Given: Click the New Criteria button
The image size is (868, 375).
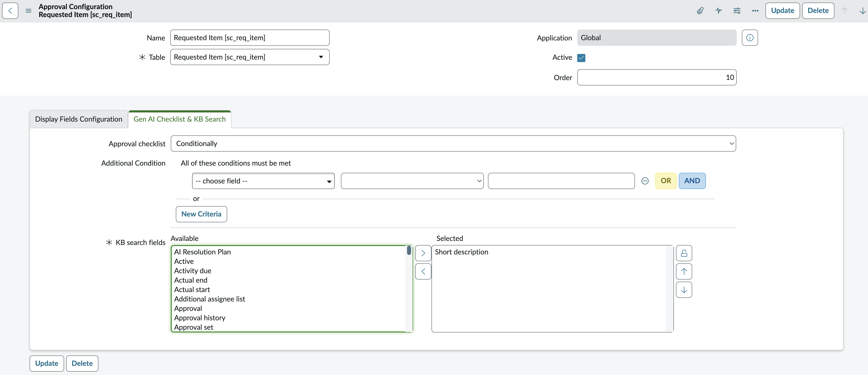Looking at the screenshot, I should 201,214.
